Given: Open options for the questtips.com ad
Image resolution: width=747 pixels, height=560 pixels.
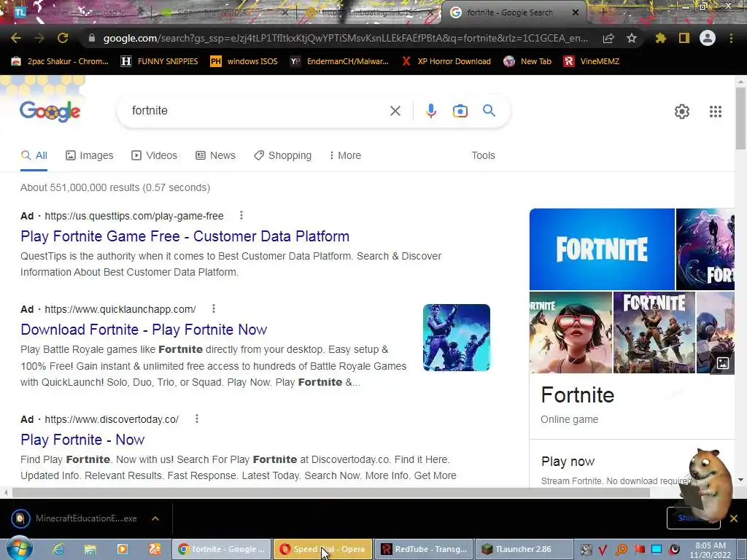Looking at the screenshot, I should coord(241,216).
